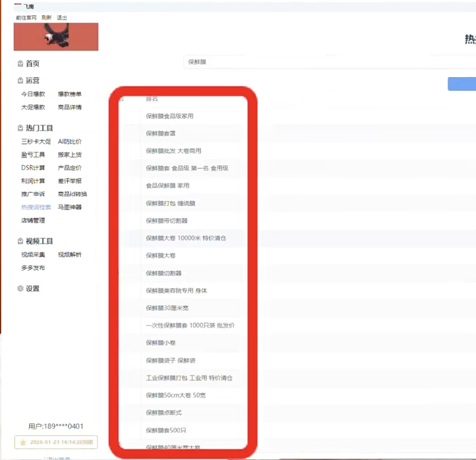This screenshot has height=460, width=476.
Task: Open the 爆款榜单 ranking page
Action: click(70, 94)
